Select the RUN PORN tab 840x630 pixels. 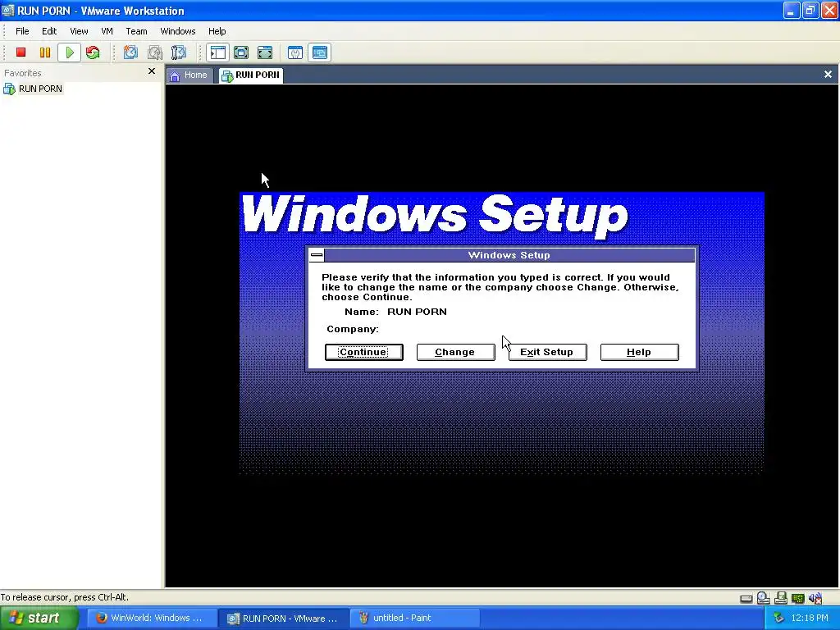251,75
